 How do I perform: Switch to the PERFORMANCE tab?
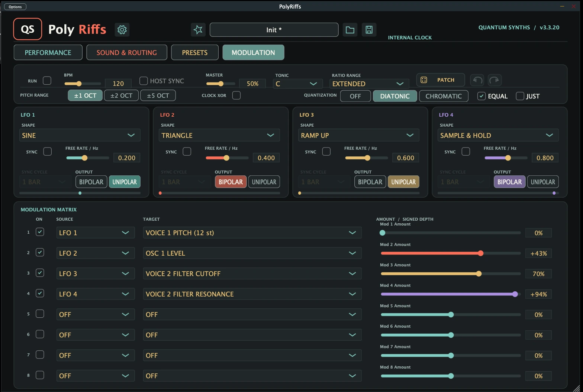pyautogui.click(x=48, y=52)
